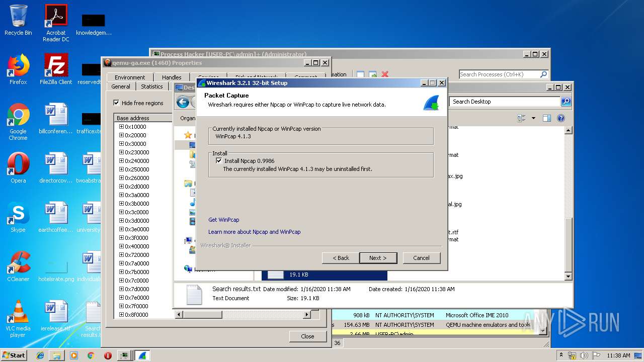Expand memory region 0x8f0000

click(121, 315)
